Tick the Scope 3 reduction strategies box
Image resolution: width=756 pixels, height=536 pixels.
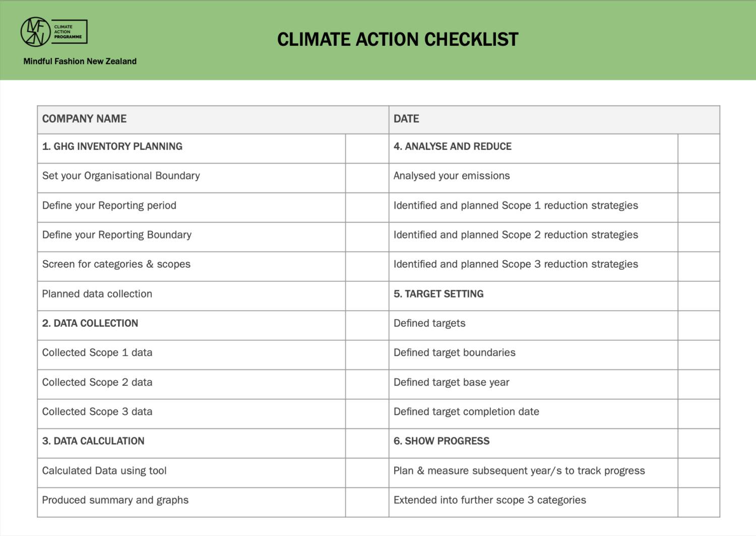pyautogui.click(x=699, y=266)
